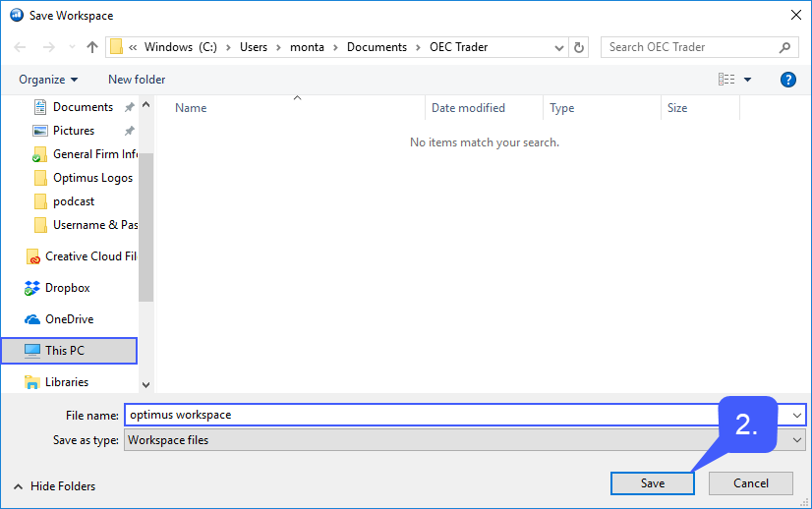The width and height of the screenshot is (812, 509).
Task: Expand arrow after Users in breadcrumb
Action: (x=278, y=47)
